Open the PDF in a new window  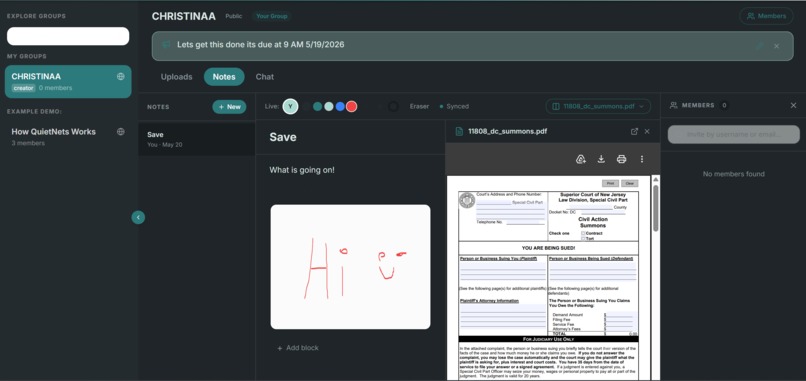[634, 132]
